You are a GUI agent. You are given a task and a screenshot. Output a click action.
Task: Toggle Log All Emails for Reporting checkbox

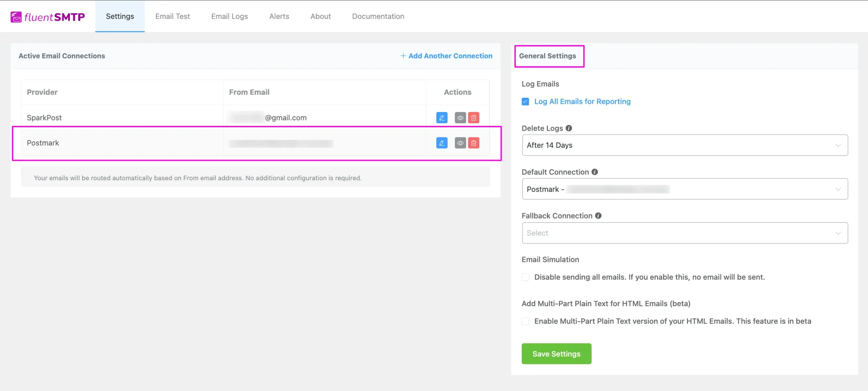(x=525, y=101)
